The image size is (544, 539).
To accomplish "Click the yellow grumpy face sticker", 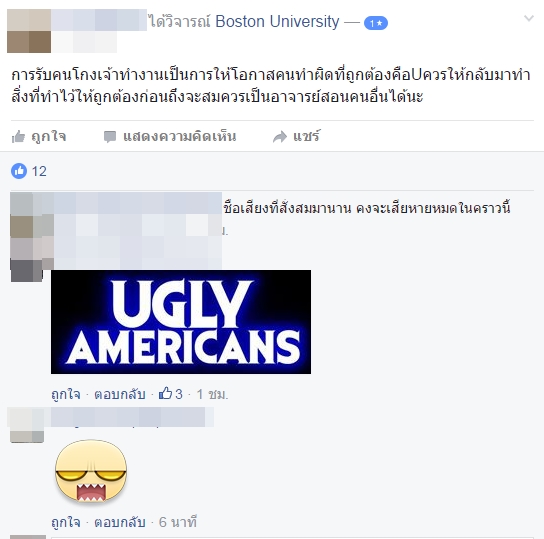I will click(x=91, y=471).
